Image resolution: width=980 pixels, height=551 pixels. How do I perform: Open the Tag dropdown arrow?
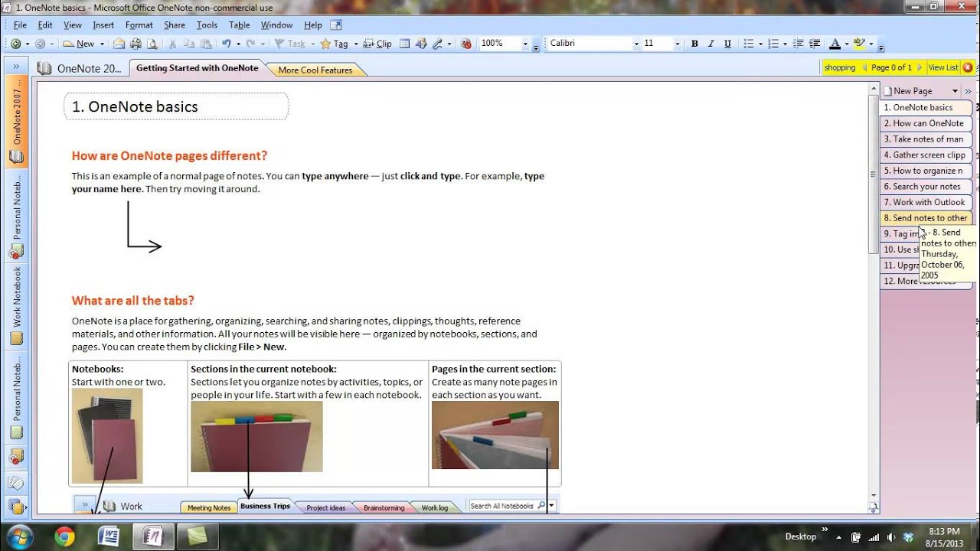click(x=355, y=44)
